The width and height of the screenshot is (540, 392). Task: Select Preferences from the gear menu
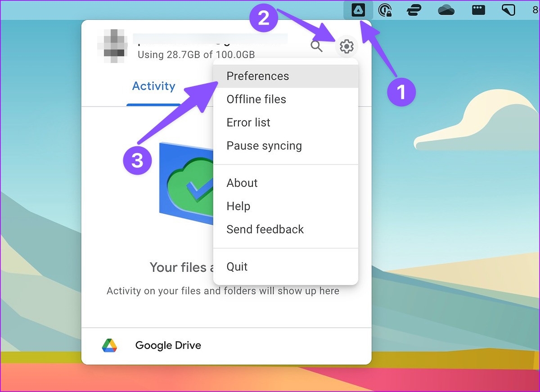[257, 76]
